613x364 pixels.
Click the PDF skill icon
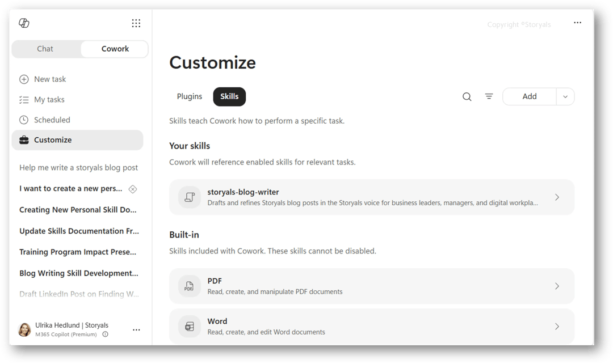pyautogui.click(x=189, y=286)
